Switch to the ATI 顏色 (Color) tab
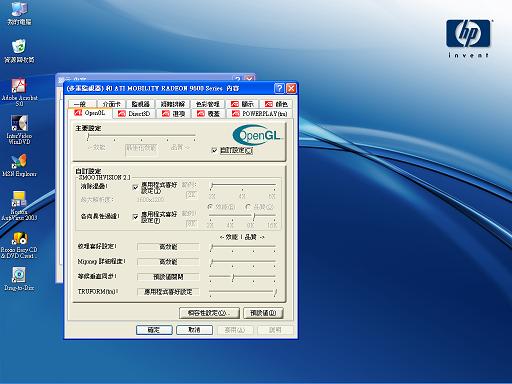The image size is (512, 384). coord(276,104)
